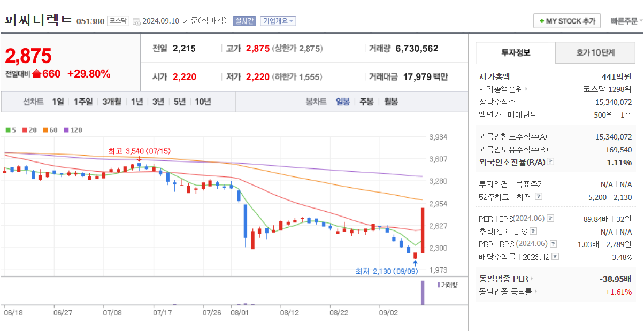Select the 1주일 line chart period
Image resolution: width=644 pixels, height=331 pixels.
click(83, 102)
